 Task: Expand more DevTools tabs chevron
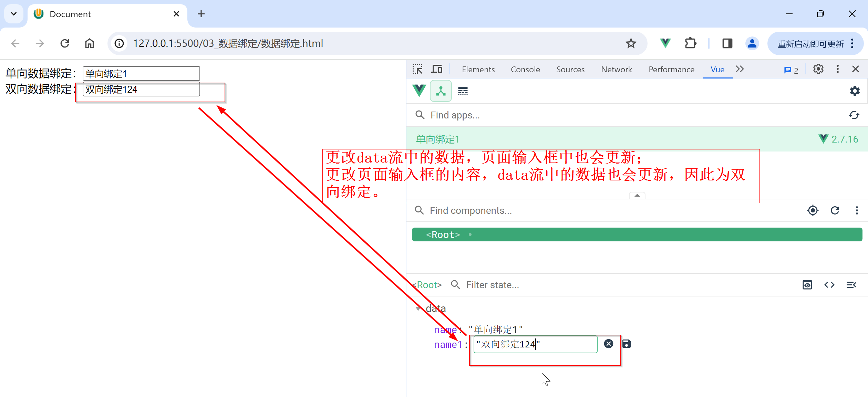click(740, 69)
